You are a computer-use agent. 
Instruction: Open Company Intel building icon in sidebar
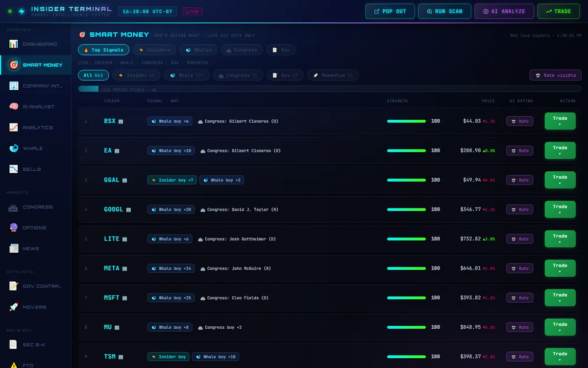[x=14, y=86]
